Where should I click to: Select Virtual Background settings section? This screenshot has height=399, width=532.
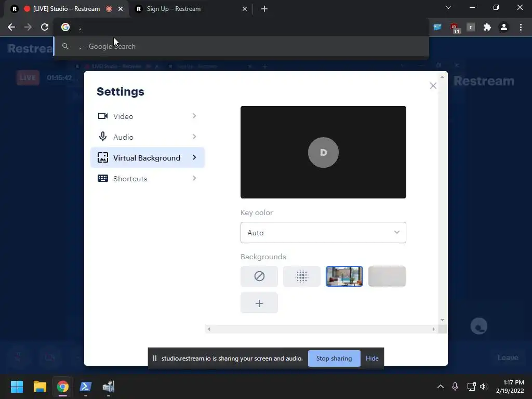click(147, 157)
